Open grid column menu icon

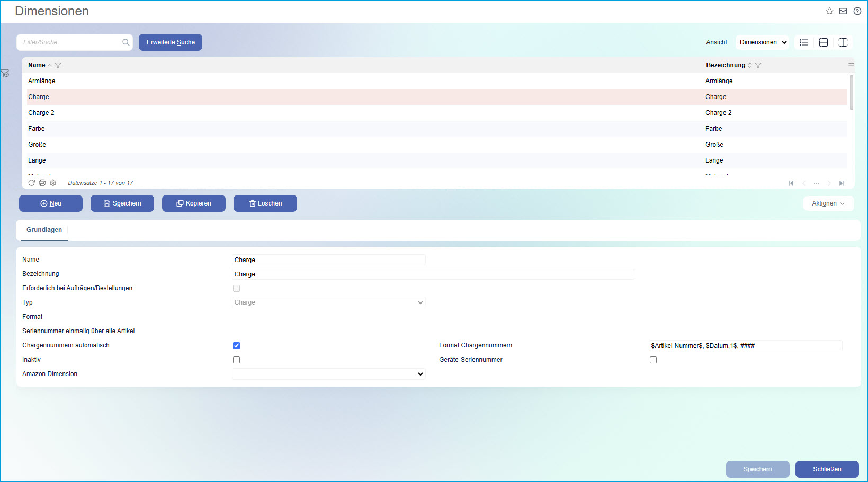[851, 65]
